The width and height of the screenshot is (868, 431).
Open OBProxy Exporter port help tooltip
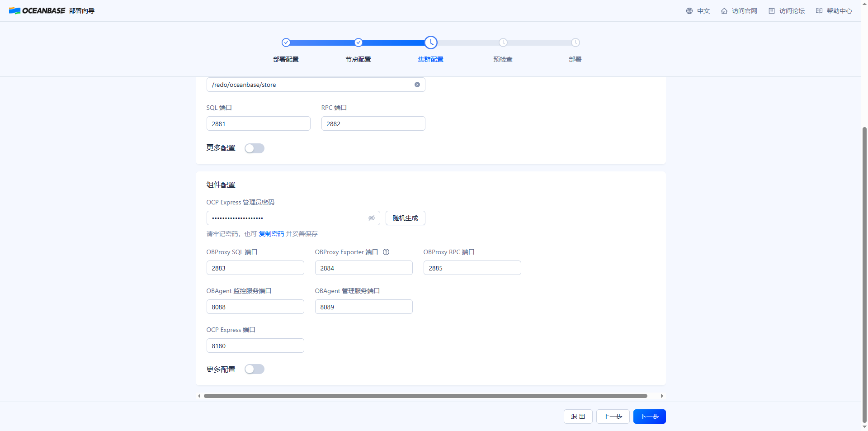386,252
